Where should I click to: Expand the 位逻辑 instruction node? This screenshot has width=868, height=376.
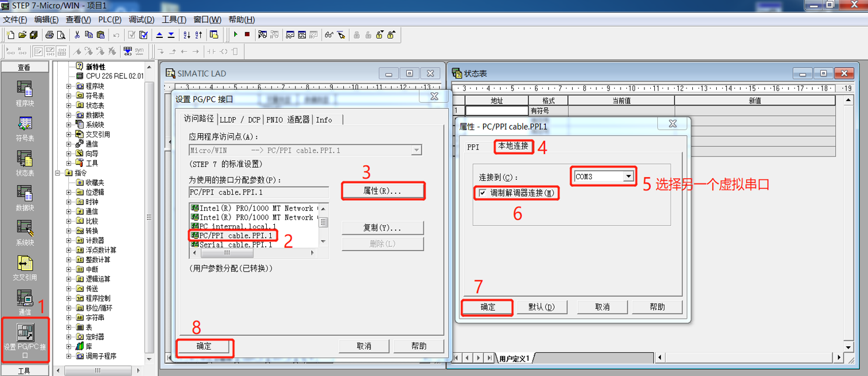(x=69, y=192)
